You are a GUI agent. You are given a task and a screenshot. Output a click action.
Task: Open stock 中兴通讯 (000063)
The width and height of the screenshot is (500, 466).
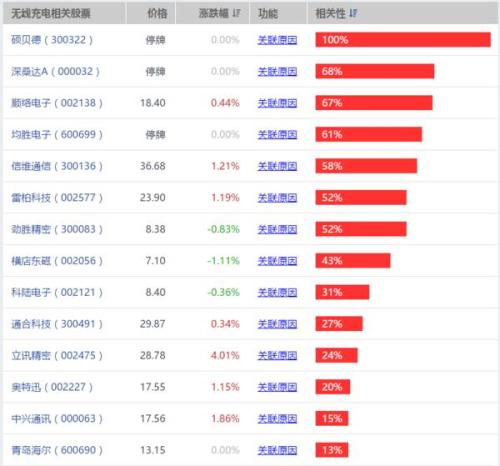pos(57,419)
